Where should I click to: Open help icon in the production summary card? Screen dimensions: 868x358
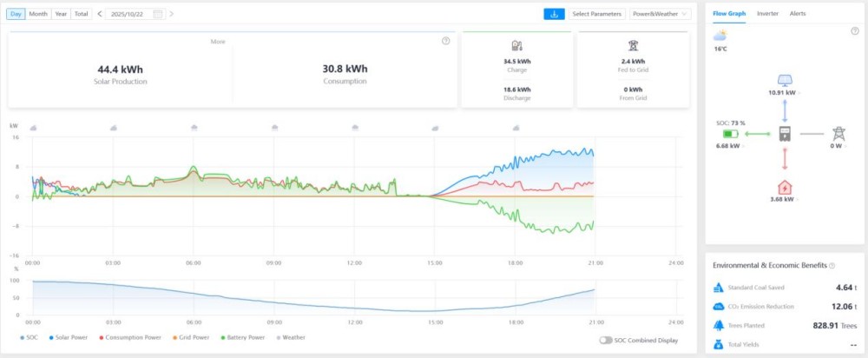[x=445, y=41]
